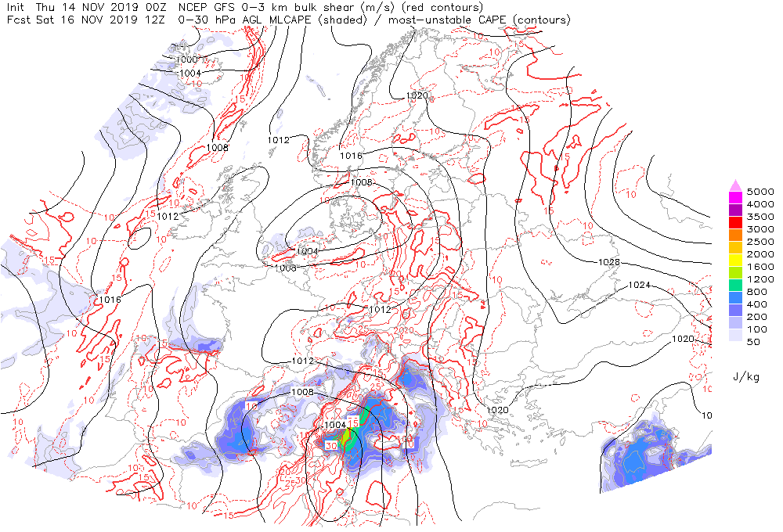Click the "0-30 hPa AGL MLCAPE (shaded)" title

(x=272, y=20)
